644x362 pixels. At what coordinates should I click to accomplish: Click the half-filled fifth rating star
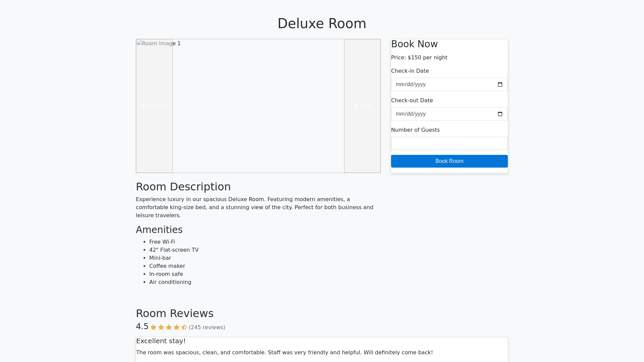click(184, 327)
